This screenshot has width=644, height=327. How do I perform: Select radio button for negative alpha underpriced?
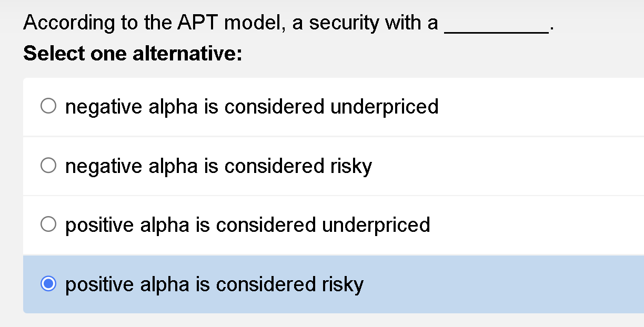49,105
